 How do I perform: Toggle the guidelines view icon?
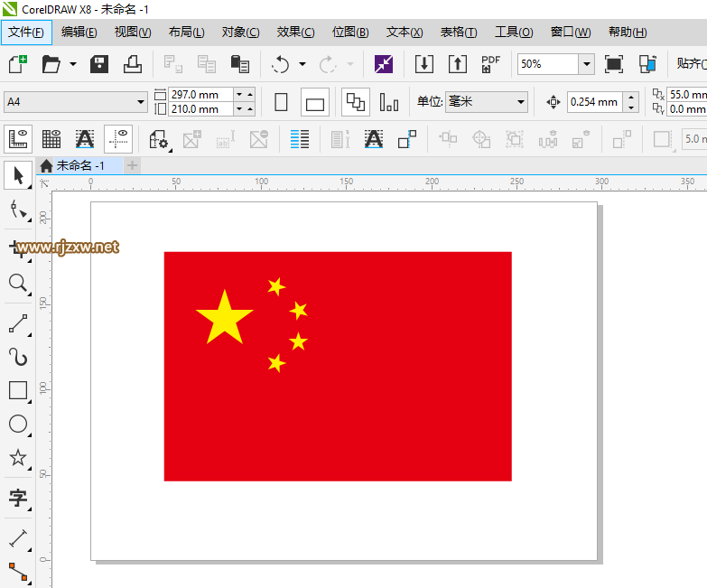118,139
